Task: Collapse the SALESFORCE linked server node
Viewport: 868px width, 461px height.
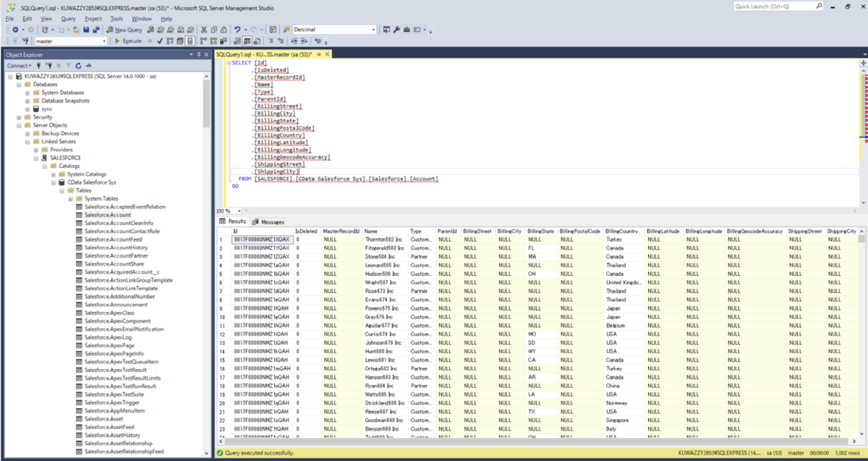Action: click(x=36, y=158)
